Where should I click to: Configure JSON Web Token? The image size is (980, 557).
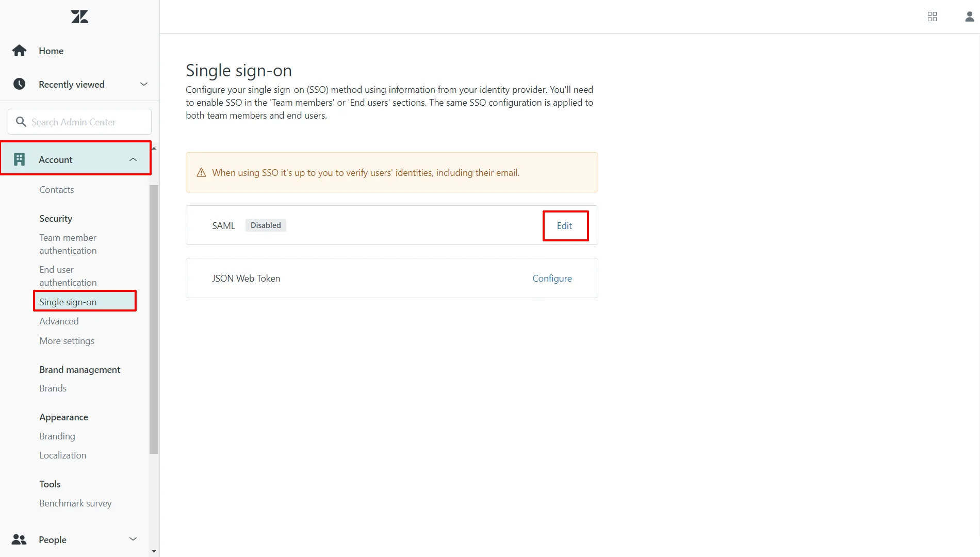[551, 278]
